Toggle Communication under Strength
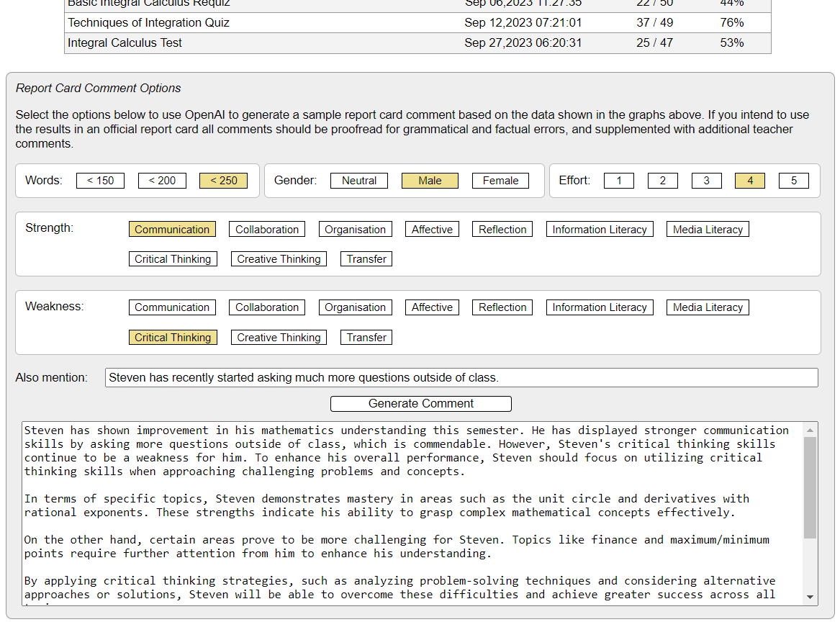Image resolution: width=840 pixels, height=622 pixels. (x=172, y=230)
